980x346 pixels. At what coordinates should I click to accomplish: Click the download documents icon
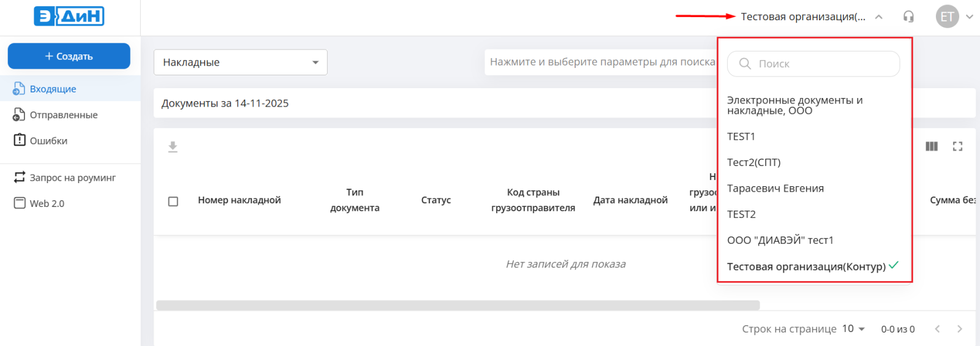click(x=173, y=147)
